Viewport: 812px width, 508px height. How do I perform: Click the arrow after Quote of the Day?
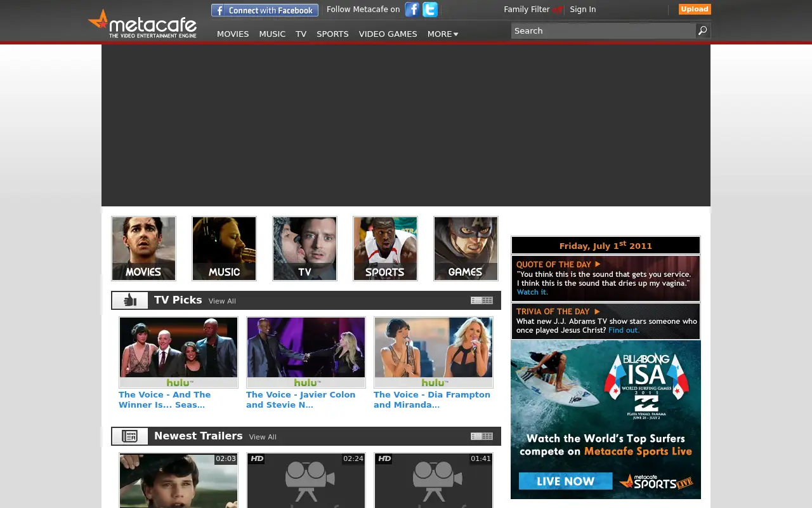pos(597,264)
